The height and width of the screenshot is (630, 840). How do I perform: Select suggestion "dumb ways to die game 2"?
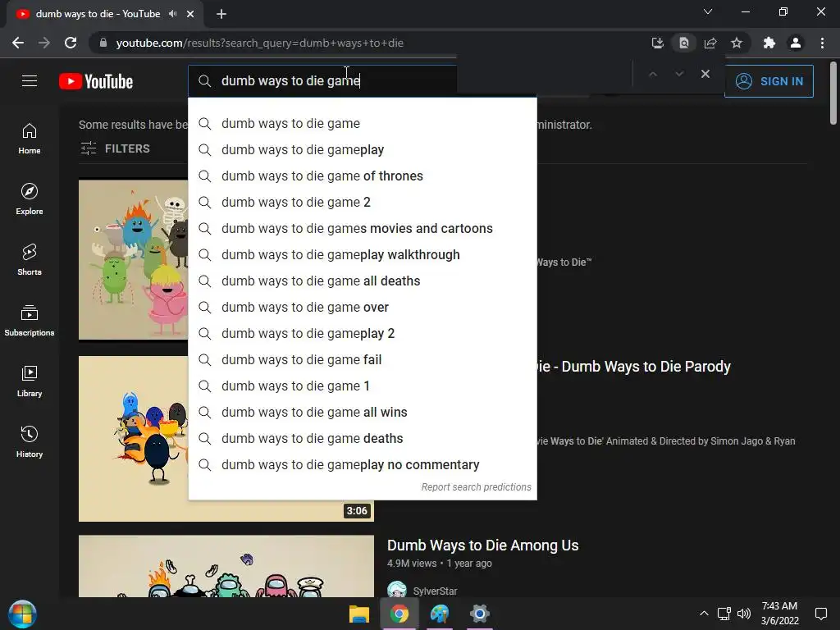point(363,202)
